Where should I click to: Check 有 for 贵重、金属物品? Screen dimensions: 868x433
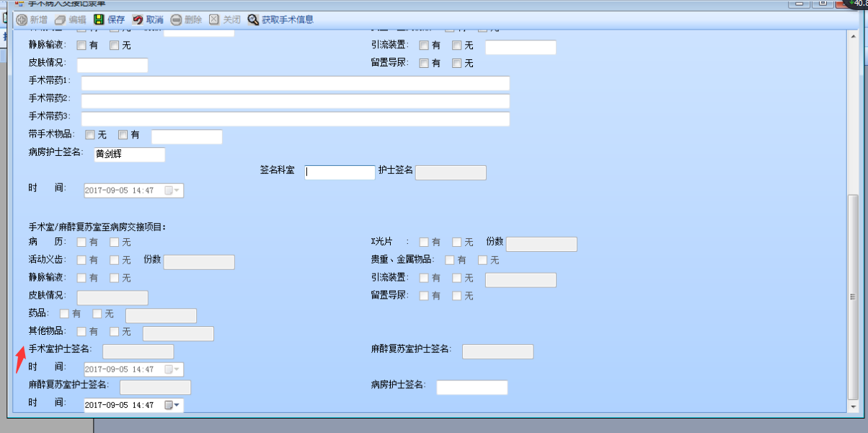tap(450, 260)
